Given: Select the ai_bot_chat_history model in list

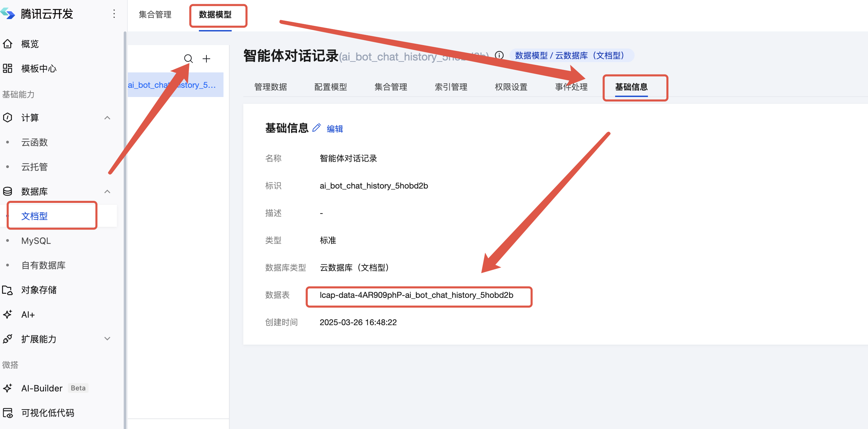Looking at the screenshot, I should click(x=173, y=85).
